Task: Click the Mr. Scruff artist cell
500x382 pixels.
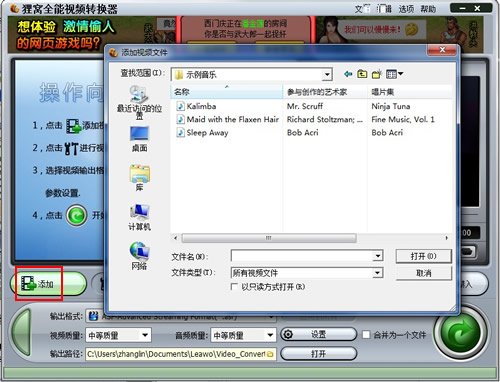Action: (305, 106)
